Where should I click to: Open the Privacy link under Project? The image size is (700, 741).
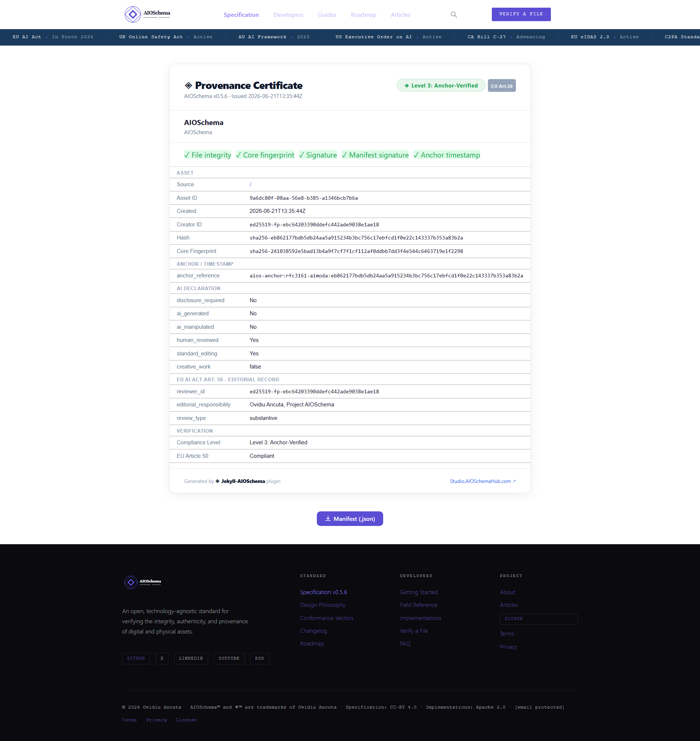click(508, 647)
